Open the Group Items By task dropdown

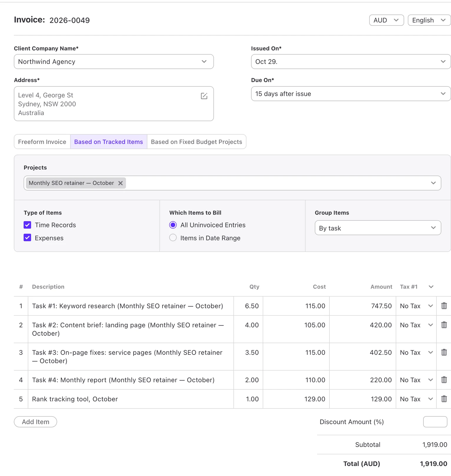click(x=378, y=228)
